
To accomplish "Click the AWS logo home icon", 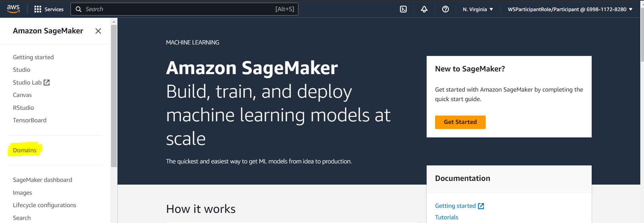I will click(x=14, y=9).
